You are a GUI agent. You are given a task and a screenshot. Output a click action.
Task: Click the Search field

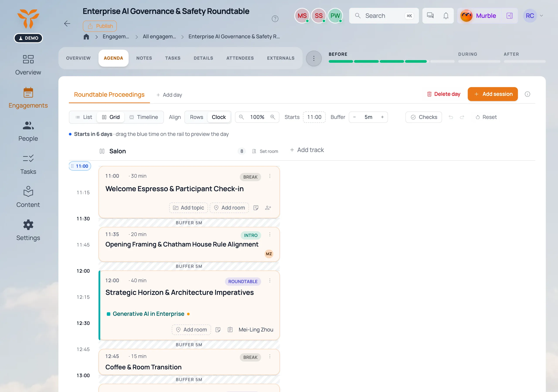[x=384, y=15]
